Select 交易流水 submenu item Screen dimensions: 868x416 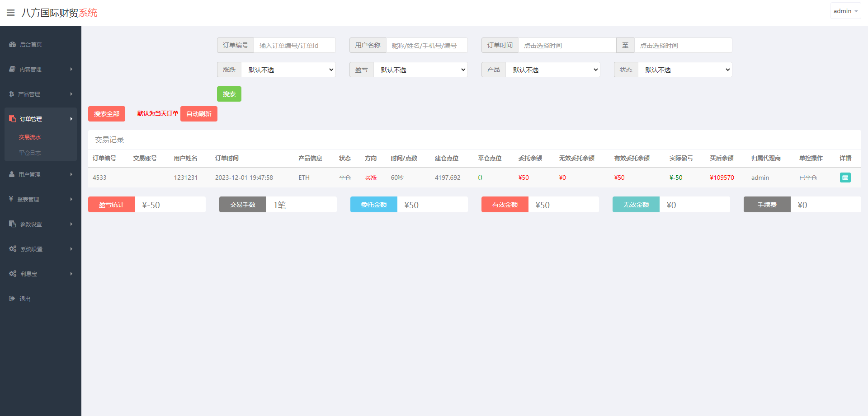[30, 137]
